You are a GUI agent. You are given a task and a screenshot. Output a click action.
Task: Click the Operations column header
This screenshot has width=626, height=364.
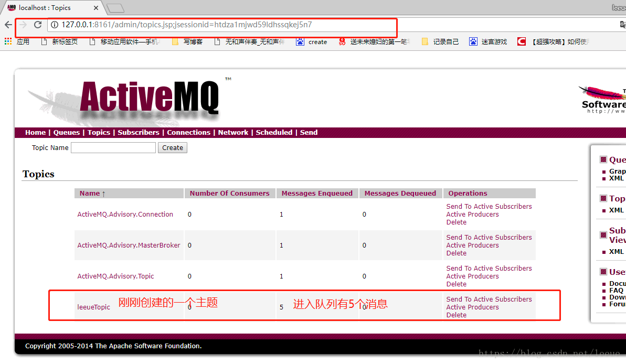tap(468, 193)
